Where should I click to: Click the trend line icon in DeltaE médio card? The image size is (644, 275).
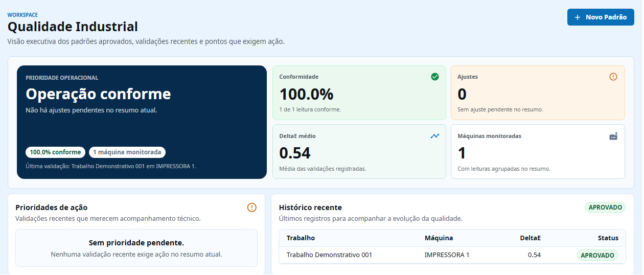[x=435, y=136]
